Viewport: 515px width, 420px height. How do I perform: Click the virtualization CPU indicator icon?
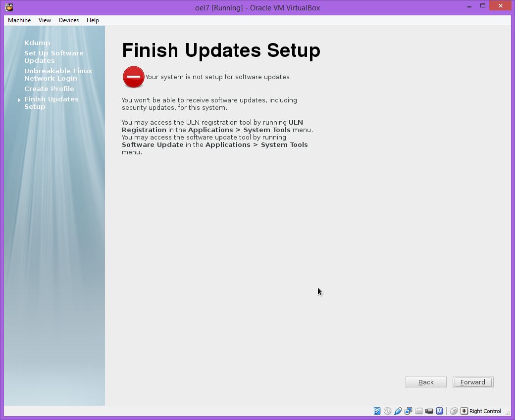[x=439, y=411]
